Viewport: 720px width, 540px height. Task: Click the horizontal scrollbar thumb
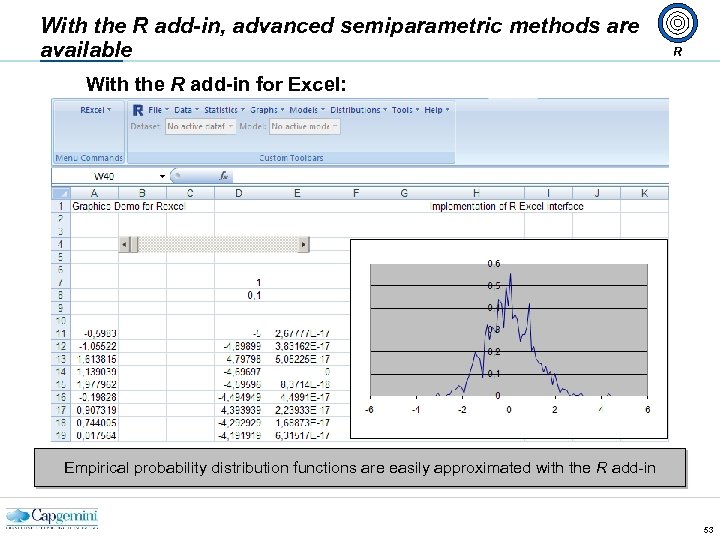coord(134,244)
